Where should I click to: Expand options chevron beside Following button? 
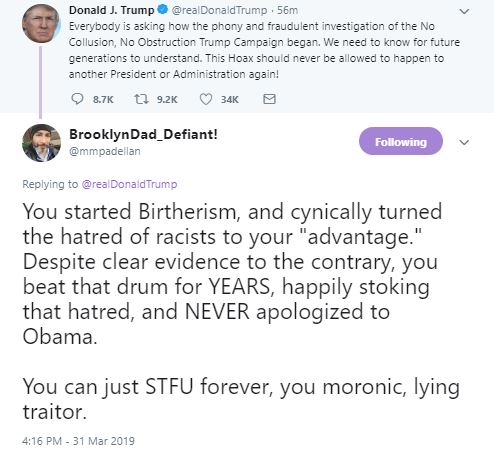click(464, 142)
